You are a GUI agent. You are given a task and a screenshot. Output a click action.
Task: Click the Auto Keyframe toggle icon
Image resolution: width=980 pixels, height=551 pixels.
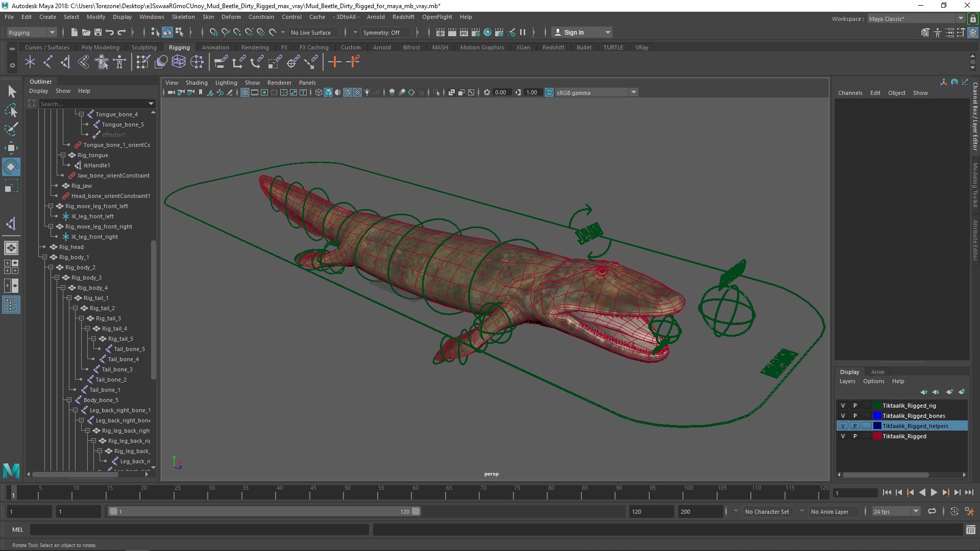(954, 511)
